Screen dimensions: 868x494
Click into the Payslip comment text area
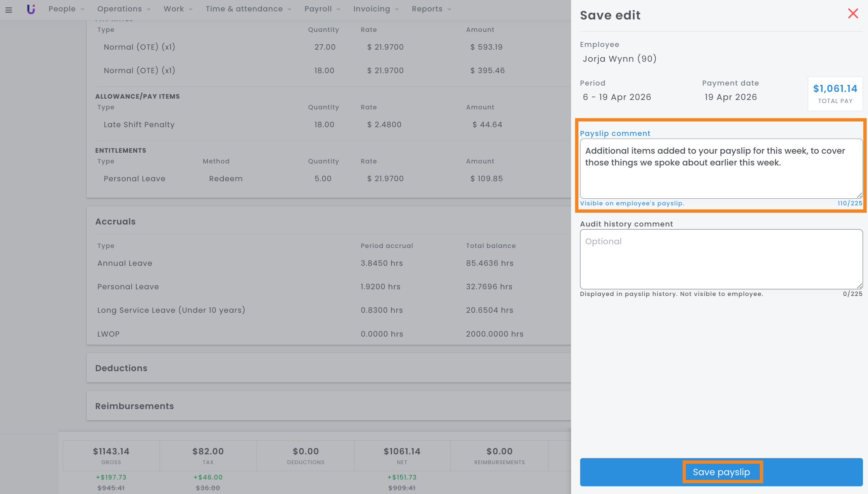click(721, 168)
